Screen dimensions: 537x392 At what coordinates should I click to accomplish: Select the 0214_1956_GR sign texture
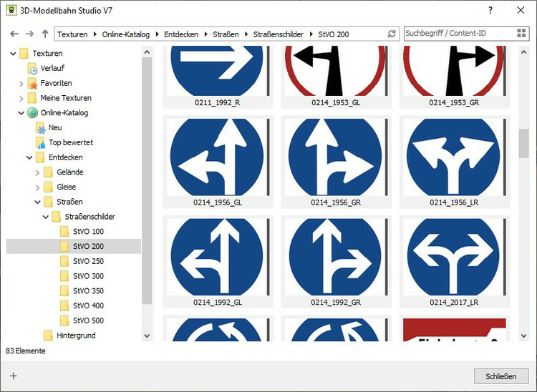point(336,162)
